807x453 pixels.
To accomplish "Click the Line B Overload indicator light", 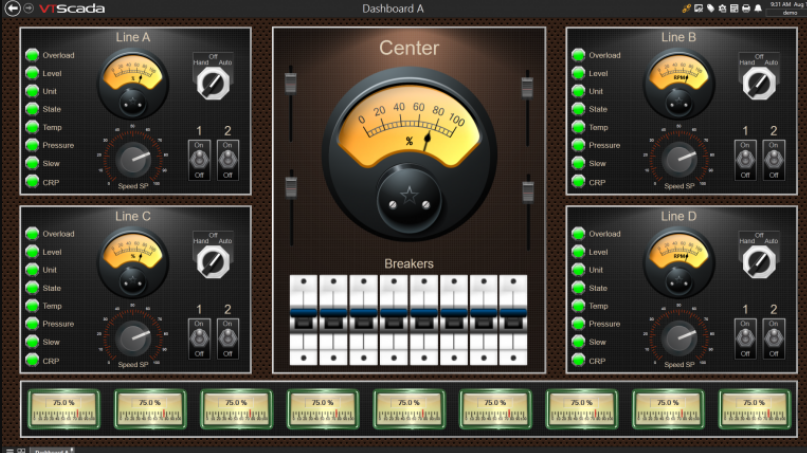I will coord(578,55).
